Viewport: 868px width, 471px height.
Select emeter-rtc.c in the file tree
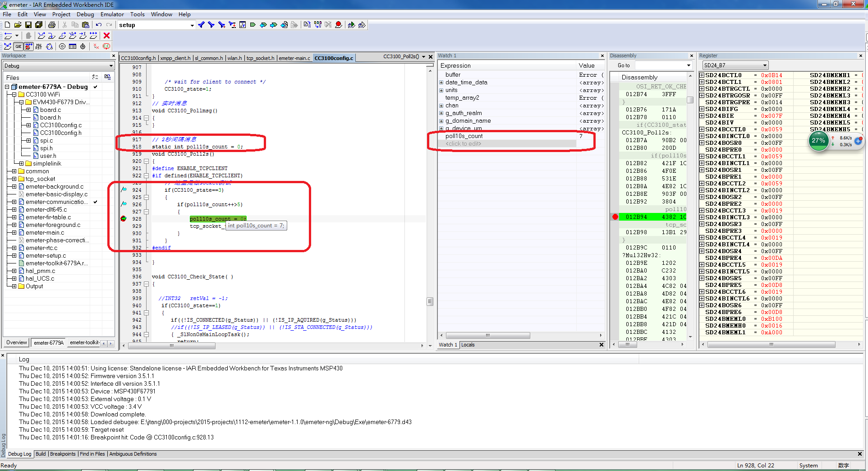tap(41, 248)
